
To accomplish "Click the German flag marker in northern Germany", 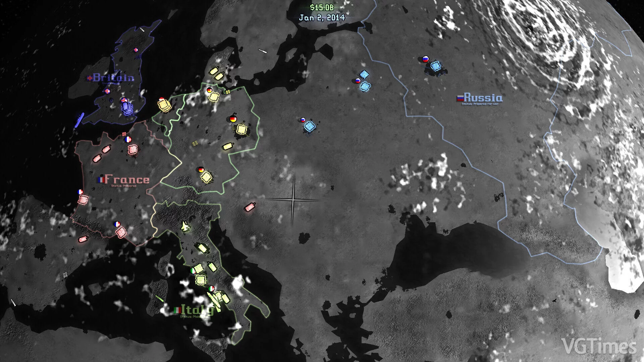I will point(209,90).
